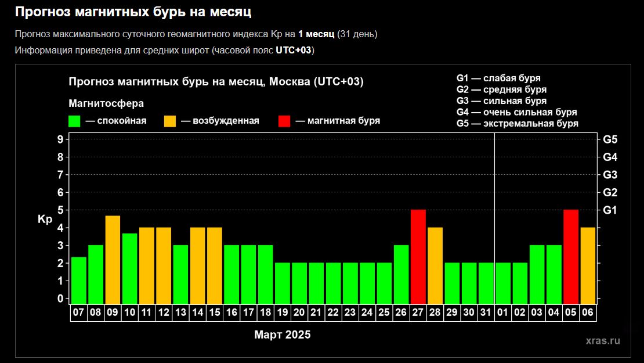644x363 pixels.
Task: Click the green bar above date 07
Action: 79,279
